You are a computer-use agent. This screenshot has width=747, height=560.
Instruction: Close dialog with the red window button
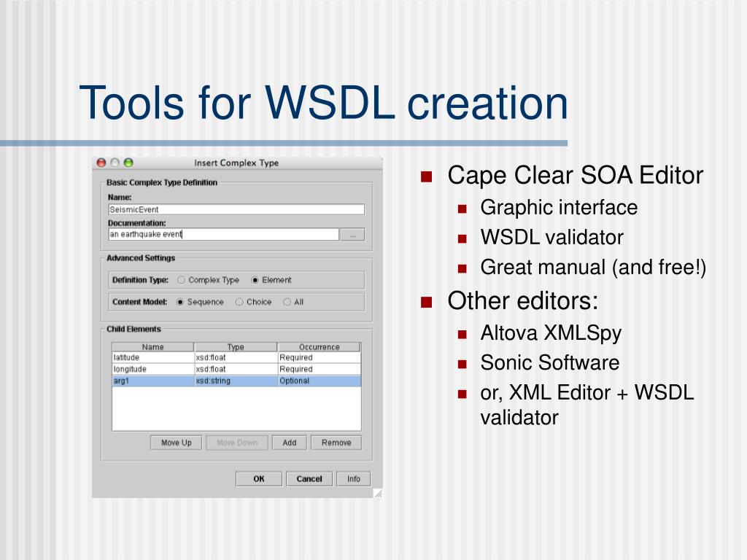pyautogui.click(x=101, y=163)
